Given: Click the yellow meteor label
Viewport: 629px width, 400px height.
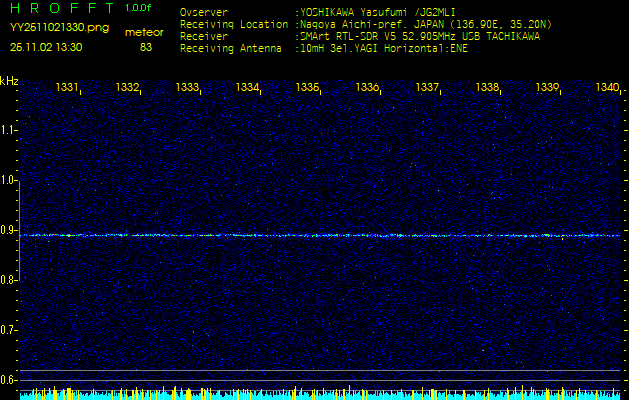Looking at the screenshot, I should [x=144, y=32].
